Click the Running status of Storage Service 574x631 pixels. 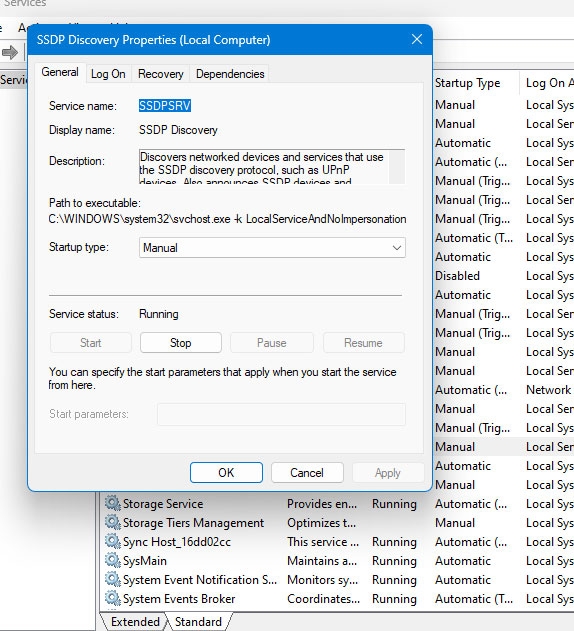pos(394,504)
